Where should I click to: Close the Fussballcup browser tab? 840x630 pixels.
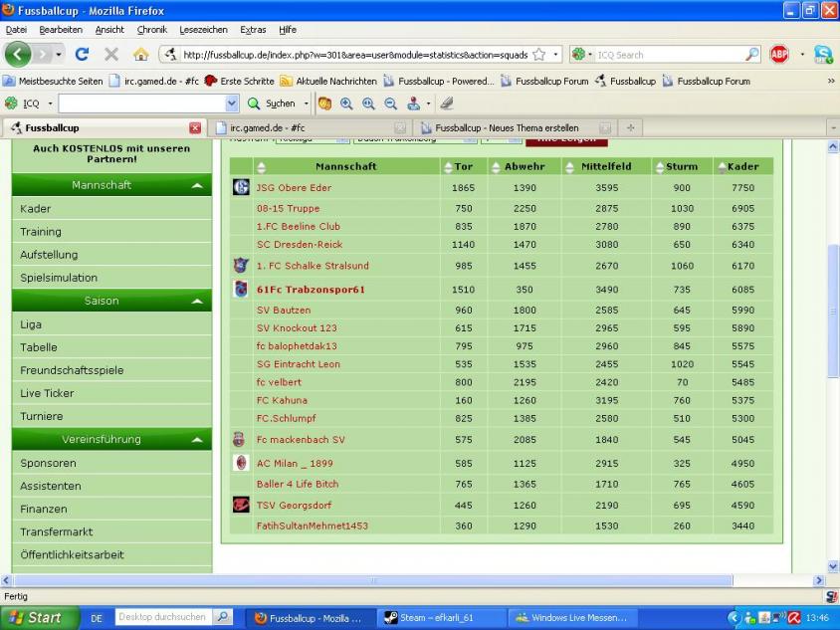tap(195, 127)
